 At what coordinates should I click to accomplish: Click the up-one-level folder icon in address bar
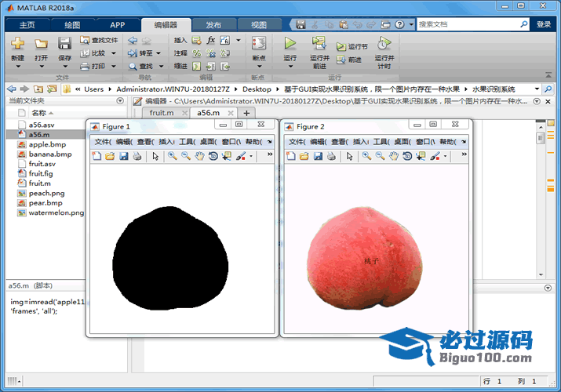point(38,89)
